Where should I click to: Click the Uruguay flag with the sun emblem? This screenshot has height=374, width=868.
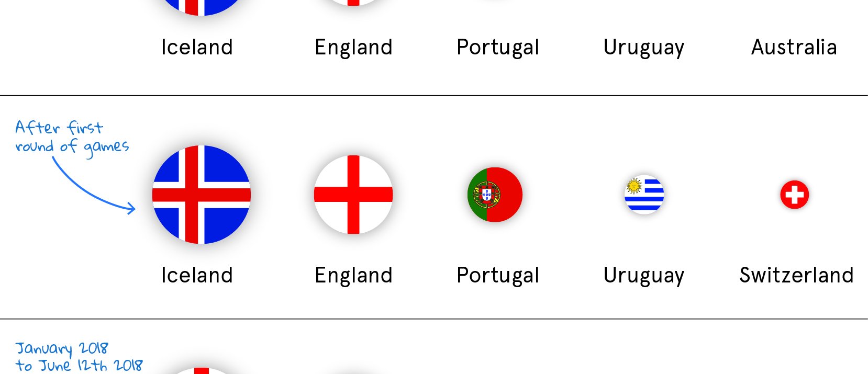click(x=644, y=195)
